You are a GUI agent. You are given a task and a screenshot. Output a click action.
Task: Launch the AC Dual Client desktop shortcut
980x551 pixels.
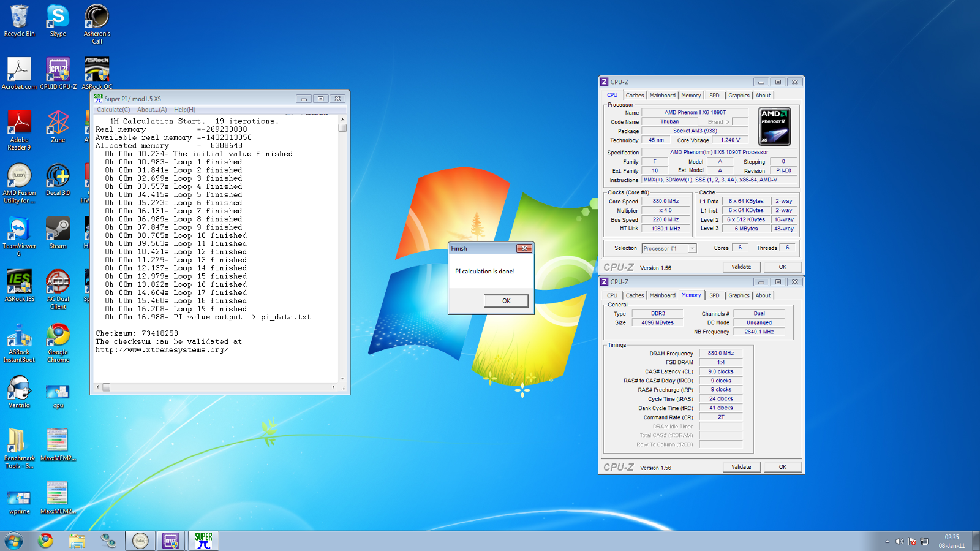pos(58,290)
